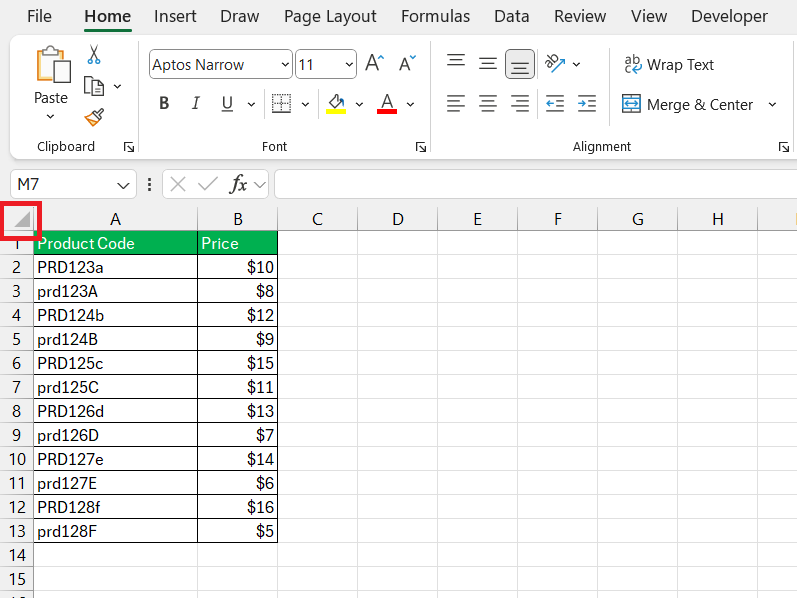Click the Insert Function fx icon
Viewport: 797px width, 598px height.
pyautogui.click(x=238, y=184)
